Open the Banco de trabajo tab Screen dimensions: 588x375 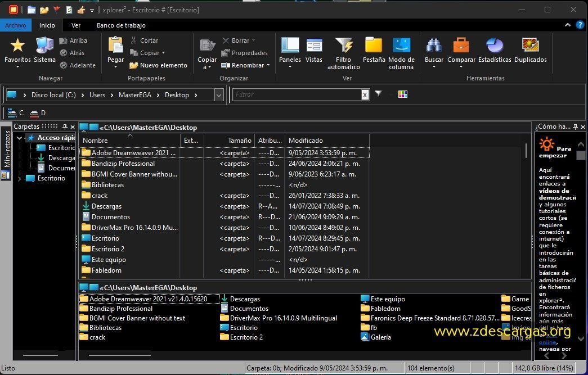tap(121, 25)
